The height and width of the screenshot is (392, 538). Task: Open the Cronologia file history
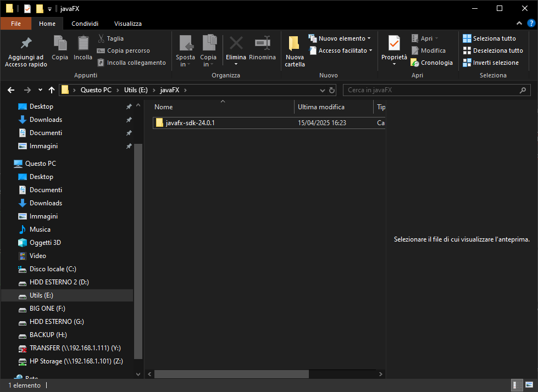431,63
